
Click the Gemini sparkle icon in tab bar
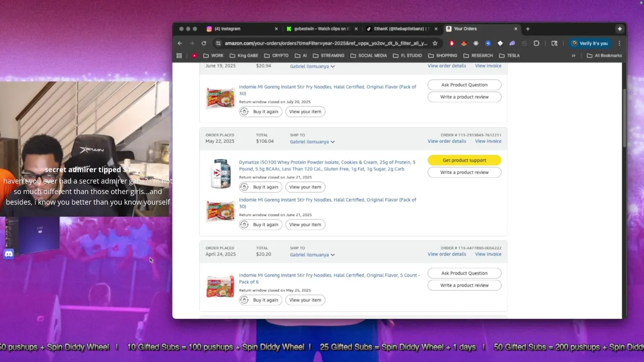(619, 29)
